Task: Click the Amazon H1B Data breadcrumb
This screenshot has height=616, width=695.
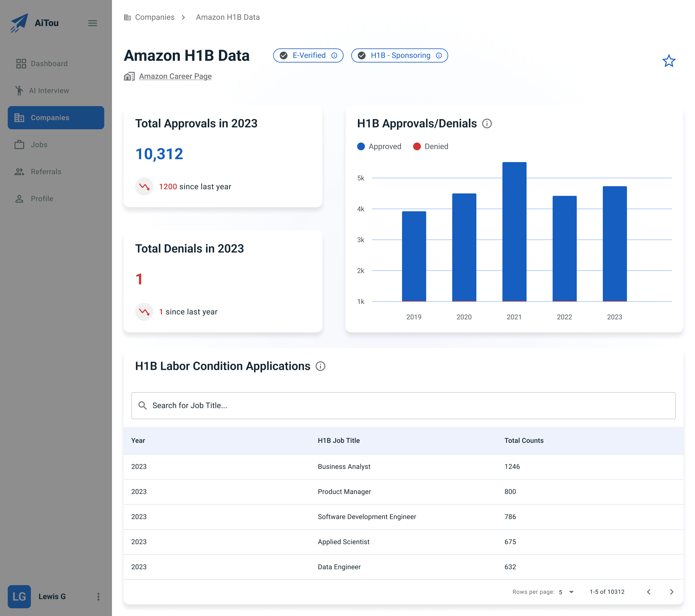Action: pos(228,17)
